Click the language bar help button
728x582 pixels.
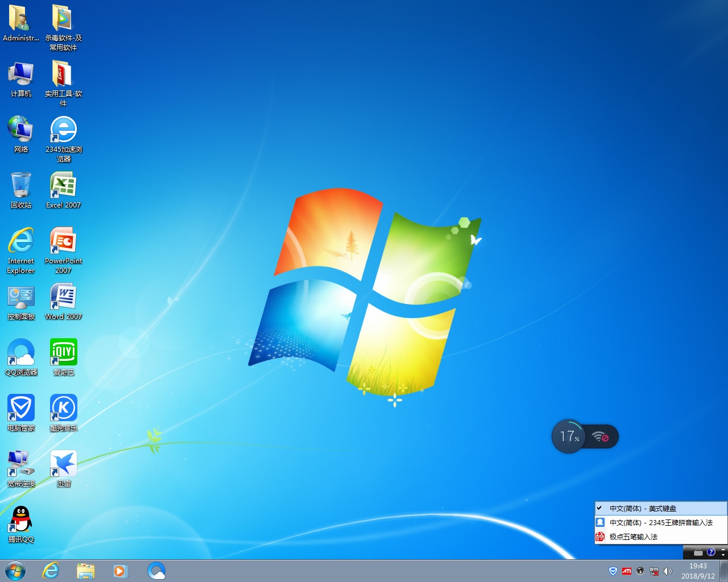pos(711,552)
